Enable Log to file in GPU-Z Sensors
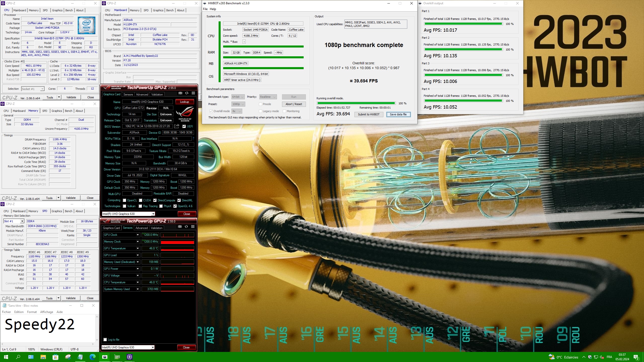The image size is (644, 362). (105, 340)
